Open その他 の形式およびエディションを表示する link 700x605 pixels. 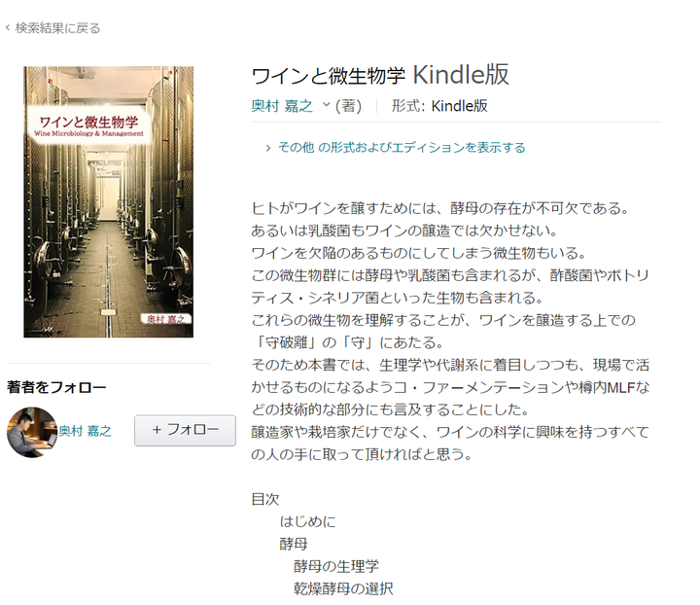(x=402, y=147)
